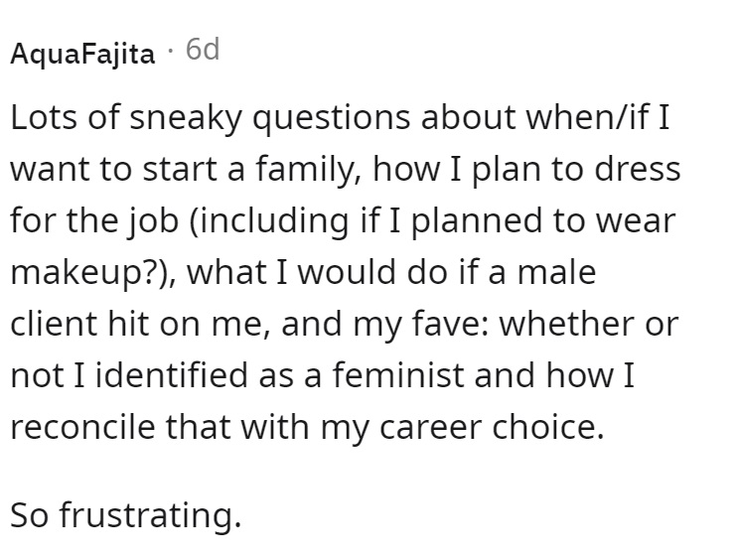Click the word "male" ending fourth line
The height and width of the screenshot is (560, 737).
pyautogui.click(x=557, y=272)
